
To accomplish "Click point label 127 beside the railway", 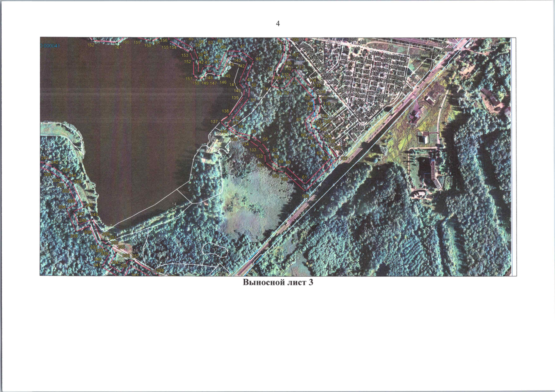I will tap(344, 158).
